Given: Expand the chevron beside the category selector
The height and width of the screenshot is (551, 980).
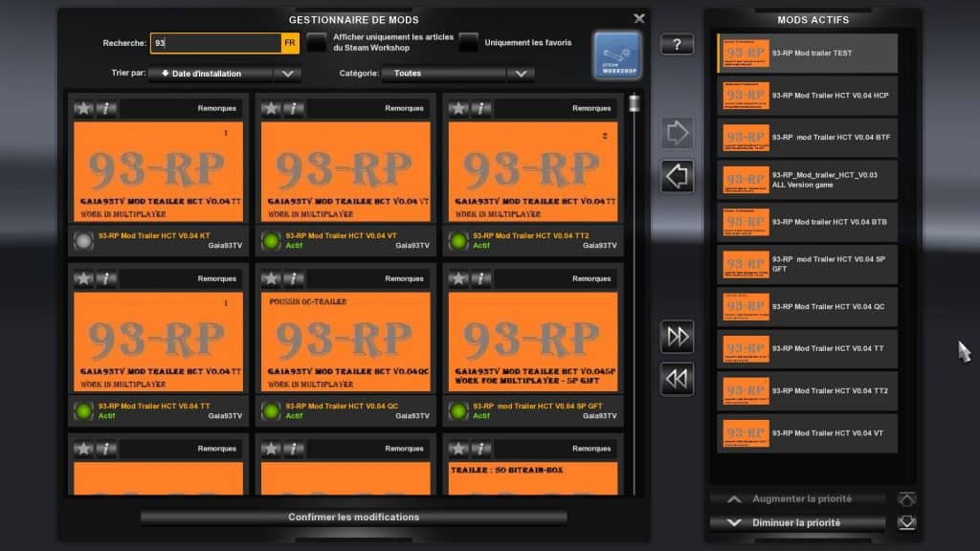Looking at the screenshot, I should pos(520,73).
